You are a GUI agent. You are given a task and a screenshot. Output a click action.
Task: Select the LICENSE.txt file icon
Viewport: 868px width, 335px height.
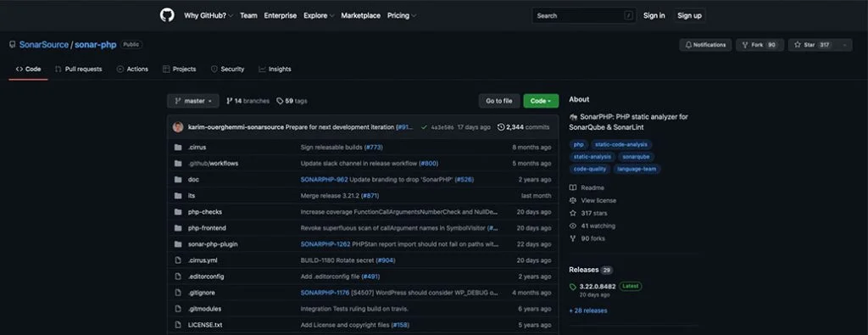178,325
